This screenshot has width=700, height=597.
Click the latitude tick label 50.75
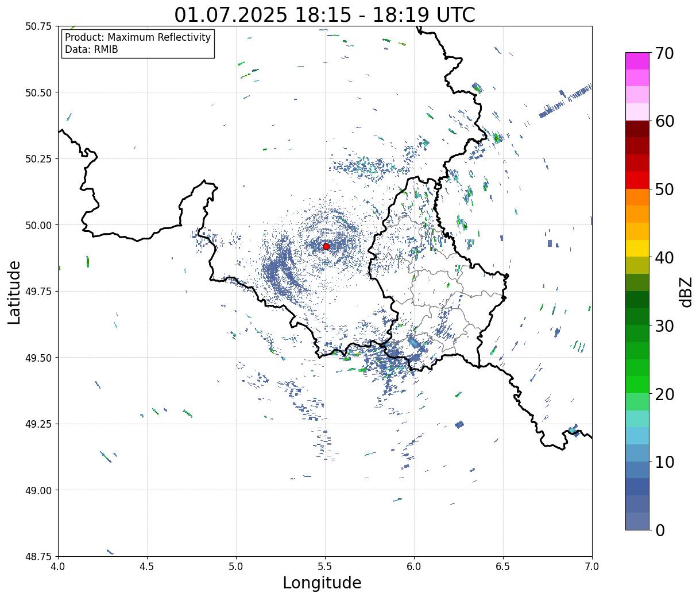tap(38, 26)
